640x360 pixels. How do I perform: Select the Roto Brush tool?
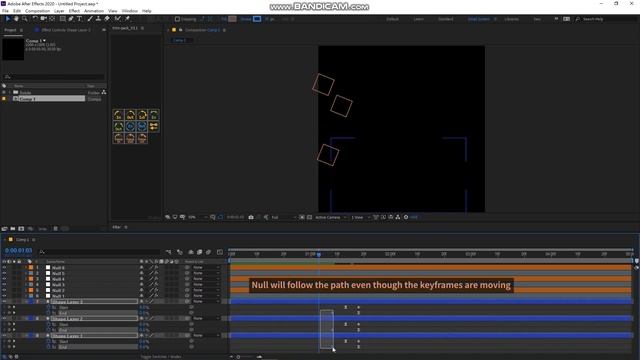pyautogui.click(x=118, y=19)
